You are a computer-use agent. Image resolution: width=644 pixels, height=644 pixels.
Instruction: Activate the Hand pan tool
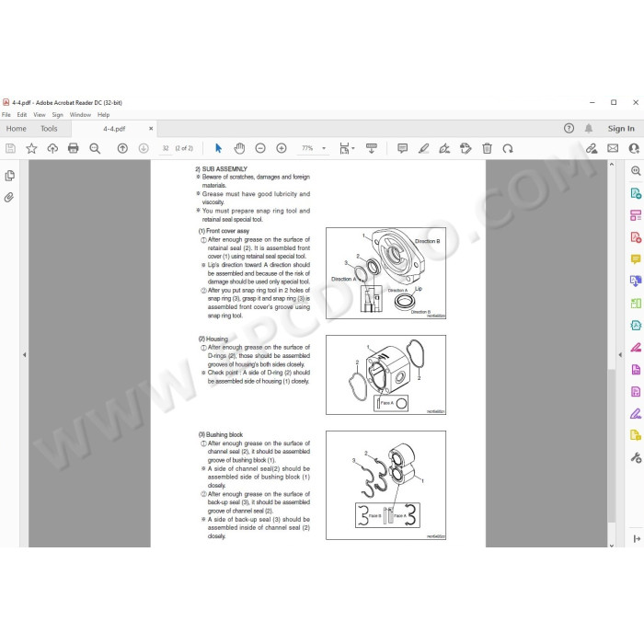(x=239, y=148)
